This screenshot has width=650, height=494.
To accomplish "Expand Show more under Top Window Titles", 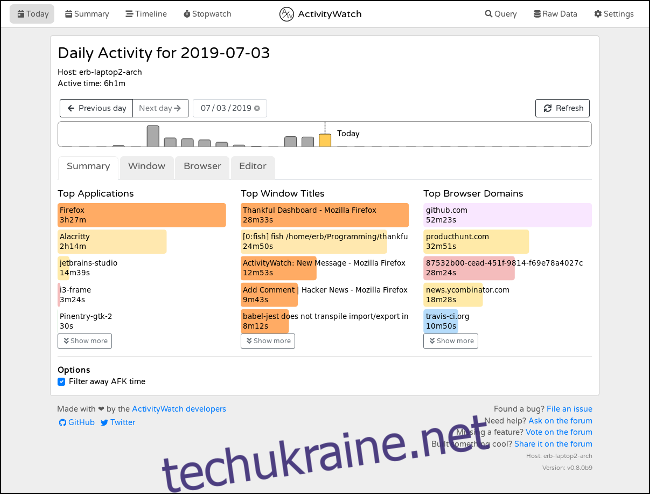I will click(268, 341).
